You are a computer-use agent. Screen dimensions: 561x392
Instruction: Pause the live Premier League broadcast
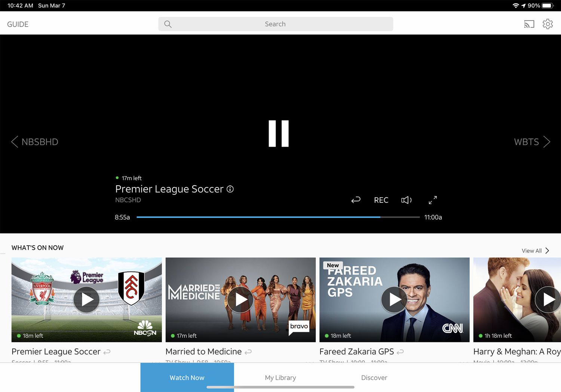tap(279, 134)
